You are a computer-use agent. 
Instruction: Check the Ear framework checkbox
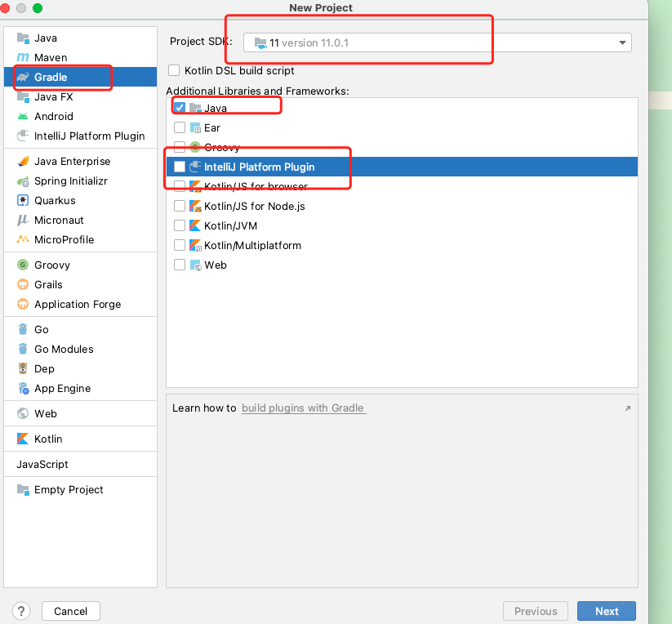(180, 127)
